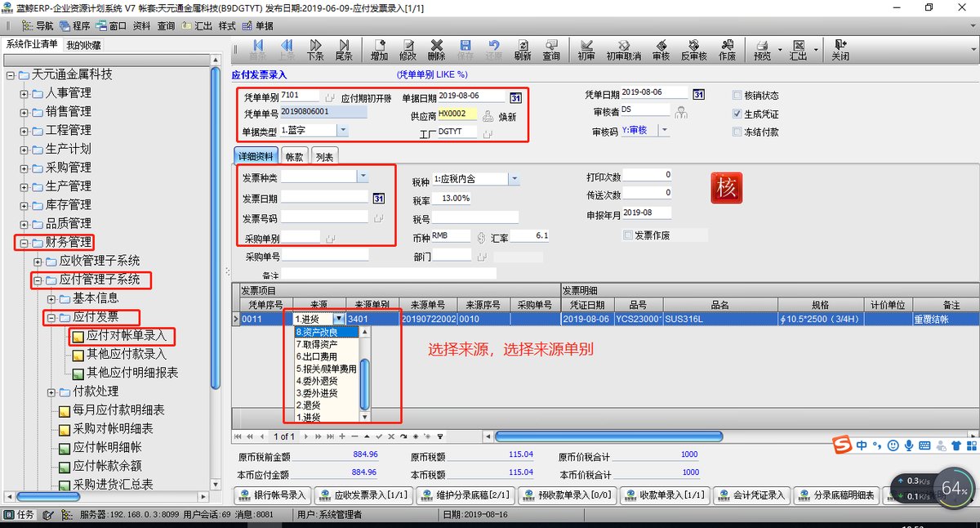Click the 作废 (void) toolbar icon
980x528 pixels.
[727, 50]
